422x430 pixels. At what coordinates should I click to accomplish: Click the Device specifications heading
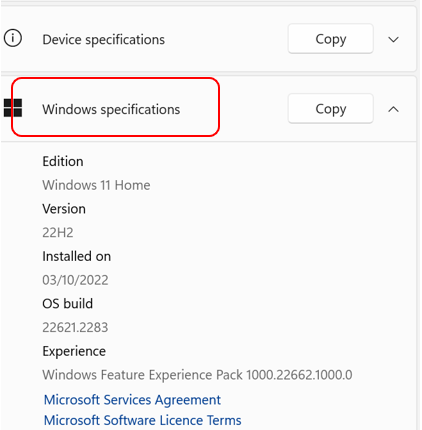(104, 40)
